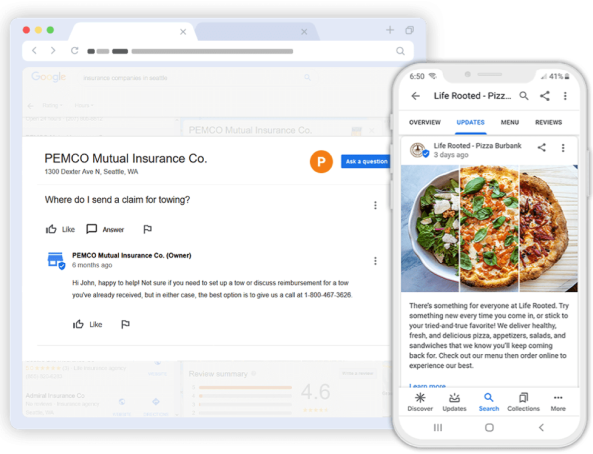Tap Android home button
This screenshot has height=454, width=593.
(x=489, y=428)
